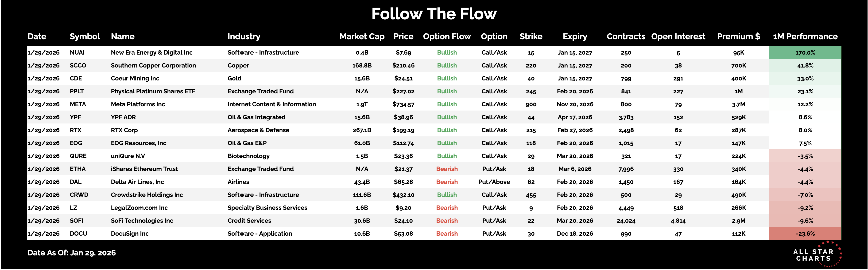
Task: Click the NUAI ticker symbol
Action: (x=77, y=53)
